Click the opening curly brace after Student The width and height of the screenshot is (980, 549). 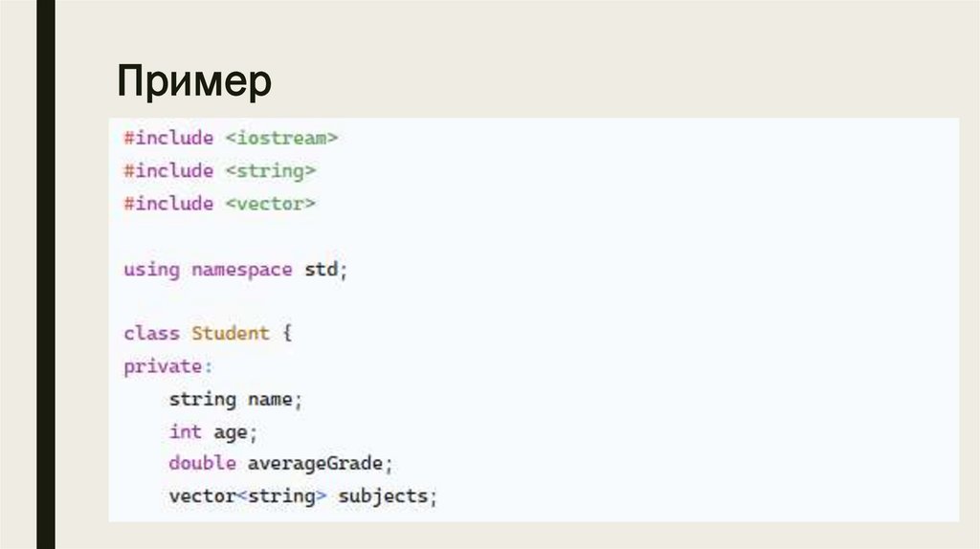click(x=286, y=334)
